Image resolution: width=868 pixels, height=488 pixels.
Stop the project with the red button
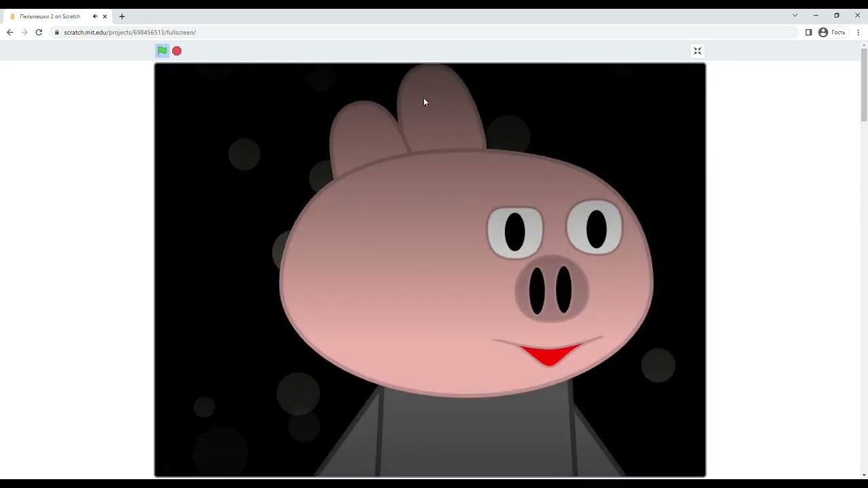[x=177, y=51]
